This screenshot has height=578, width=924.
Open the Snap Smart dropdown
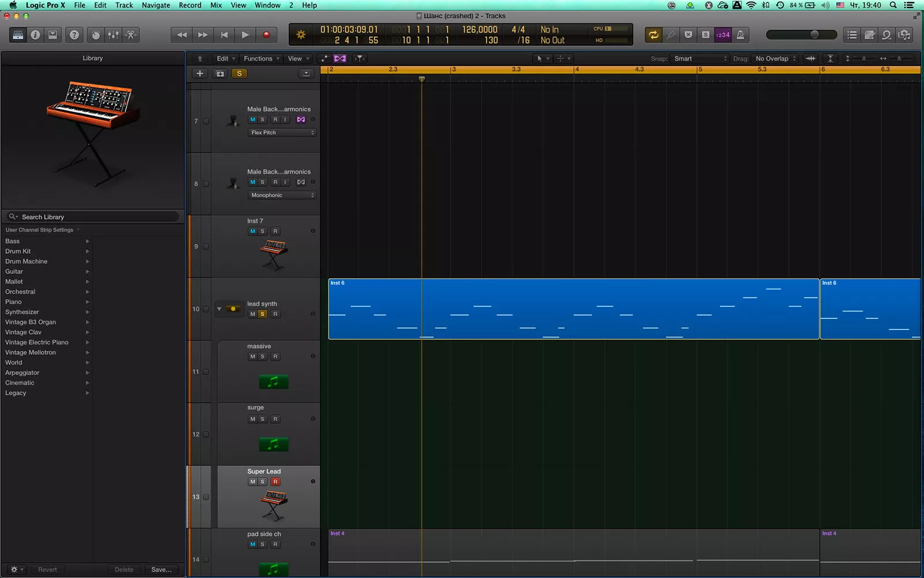coord(700,58)
